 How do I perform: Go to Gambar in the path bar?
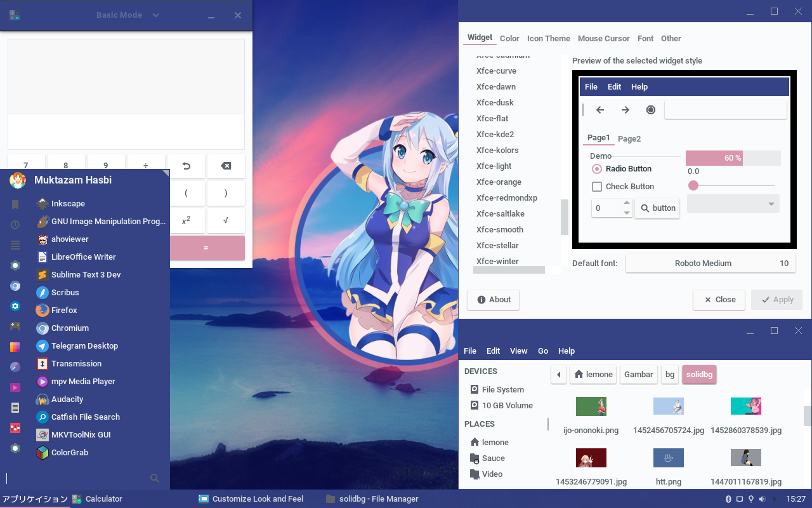[x=639, y=375]
